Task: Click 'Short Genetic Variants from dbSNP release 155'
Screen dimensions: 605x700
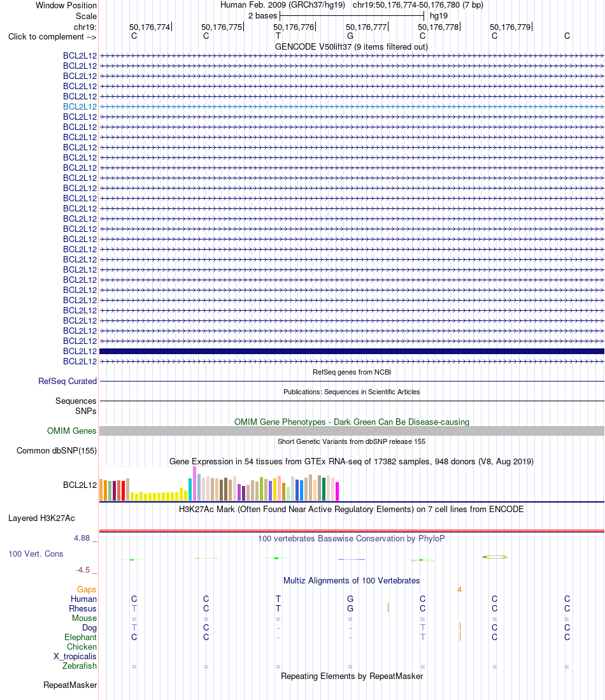Action: (x=352, y=441)
